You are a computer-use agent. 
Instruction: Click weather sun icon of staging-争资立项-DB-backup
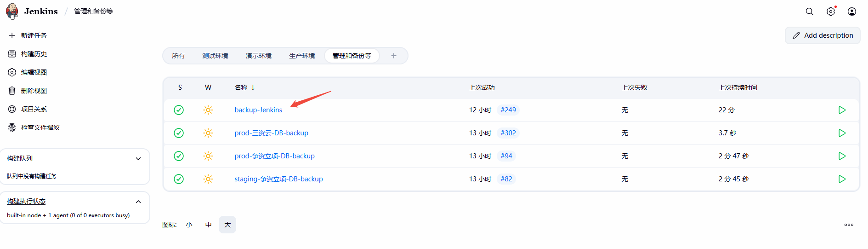point(208,179)
